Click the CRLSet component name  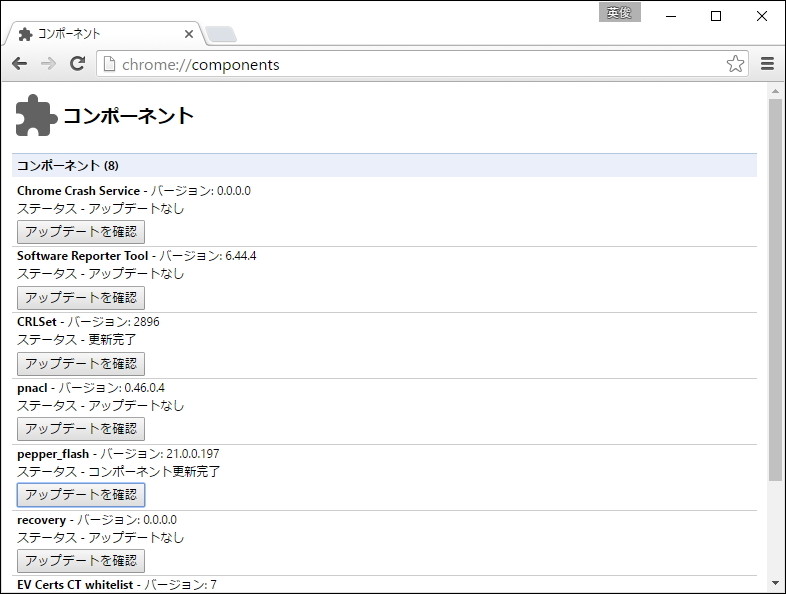[37, 322]
